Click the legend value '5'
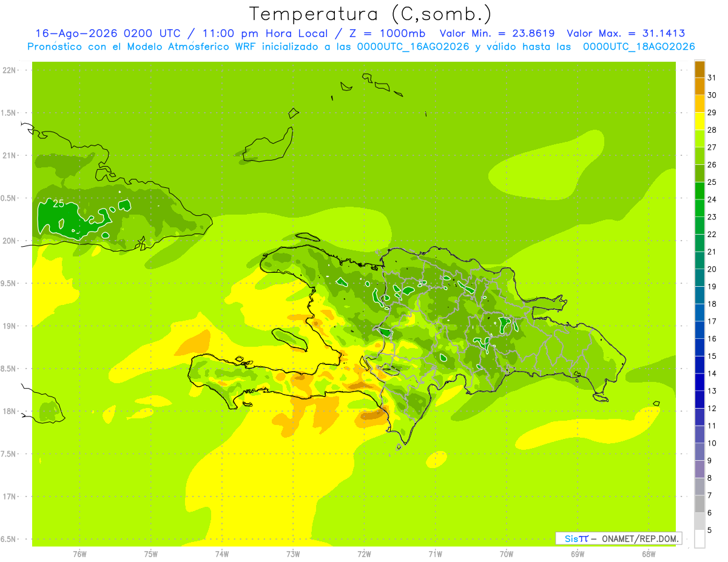 710,530
